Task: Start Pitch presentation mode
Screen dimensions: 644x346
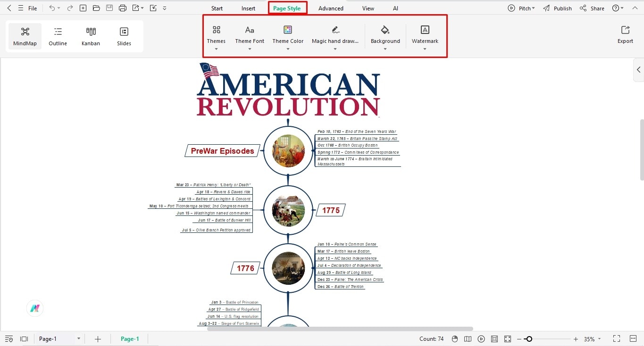Action: [521, 8]
